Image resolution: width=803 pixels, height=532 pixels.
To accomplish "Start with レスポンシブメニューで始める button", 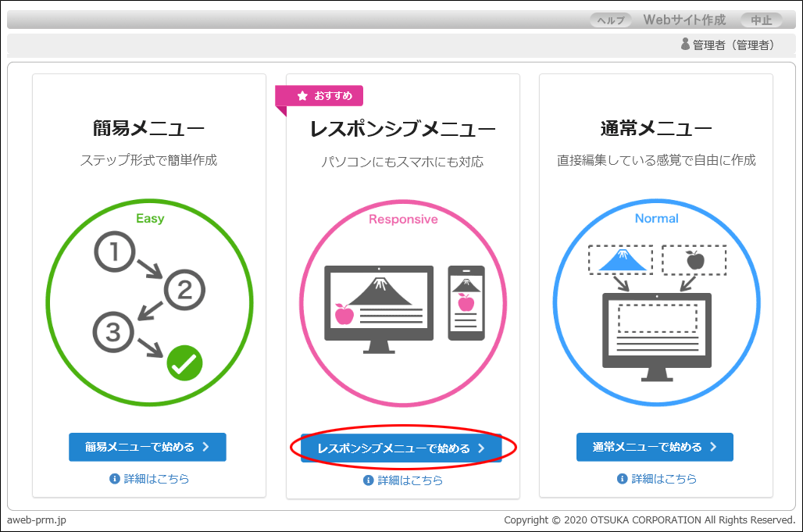I will (x=401, y=448).
